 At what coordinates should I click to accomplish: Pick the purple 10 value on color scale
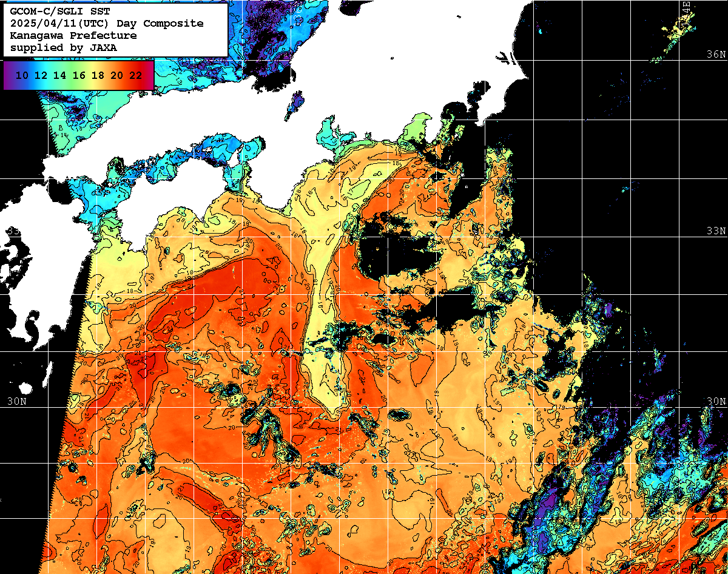(22, 75)
